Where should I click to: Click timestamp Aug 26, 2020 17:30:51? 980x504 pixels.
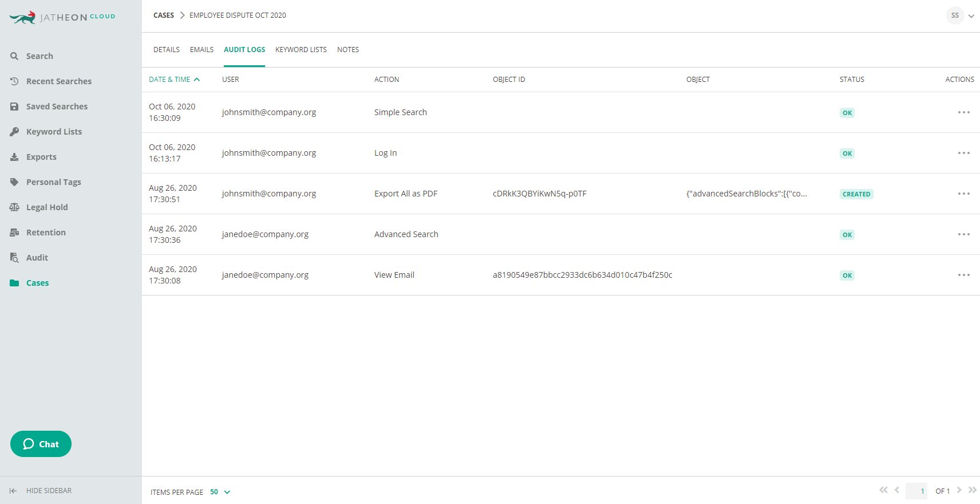pos(173,194)
